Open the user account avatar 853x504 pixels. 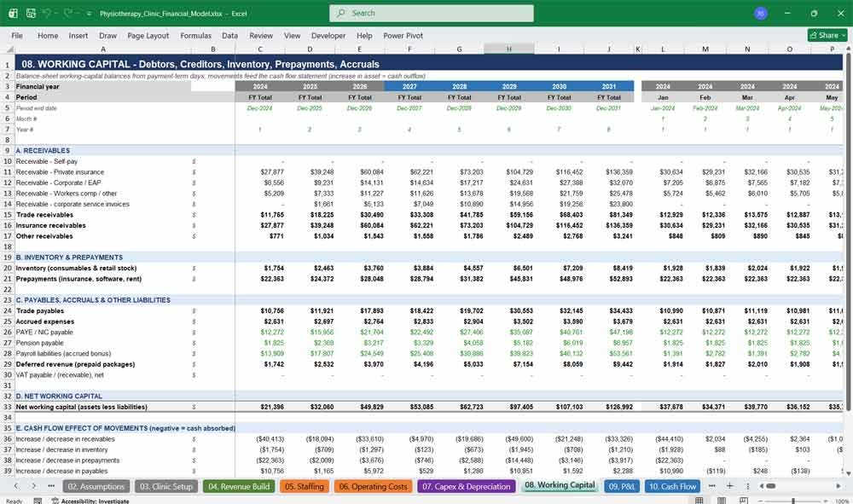click(761, 13)
